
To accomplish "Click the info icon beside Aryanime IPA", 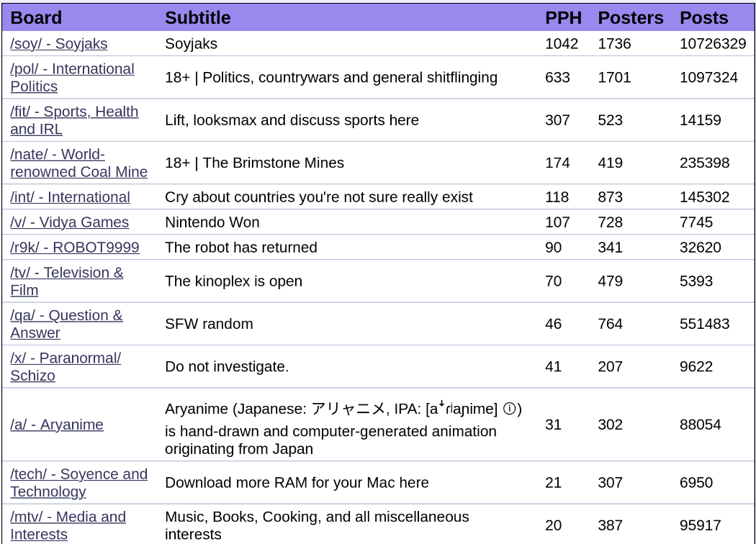I will [x=509, y=409].
